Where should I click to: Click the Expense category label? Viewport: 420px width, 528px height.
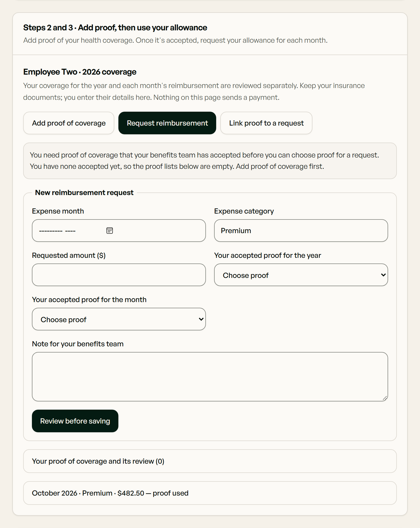coord(244,211)
